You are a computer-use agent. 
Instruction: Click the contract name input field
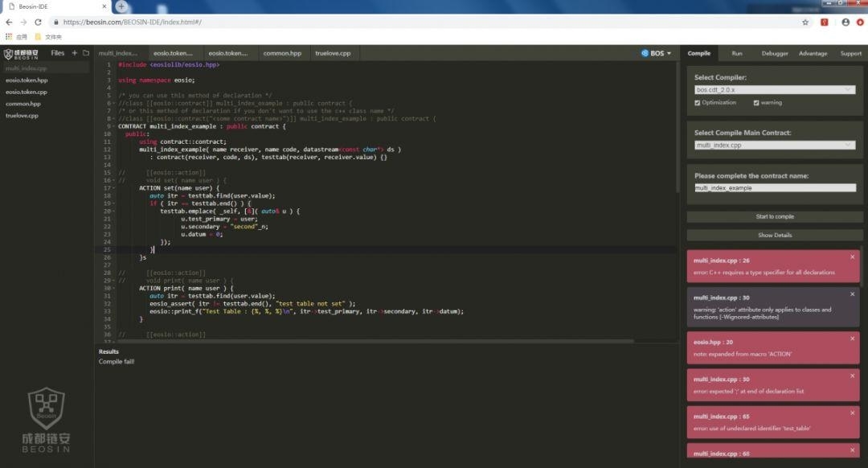pyautogui.click(x=775, y=187)
